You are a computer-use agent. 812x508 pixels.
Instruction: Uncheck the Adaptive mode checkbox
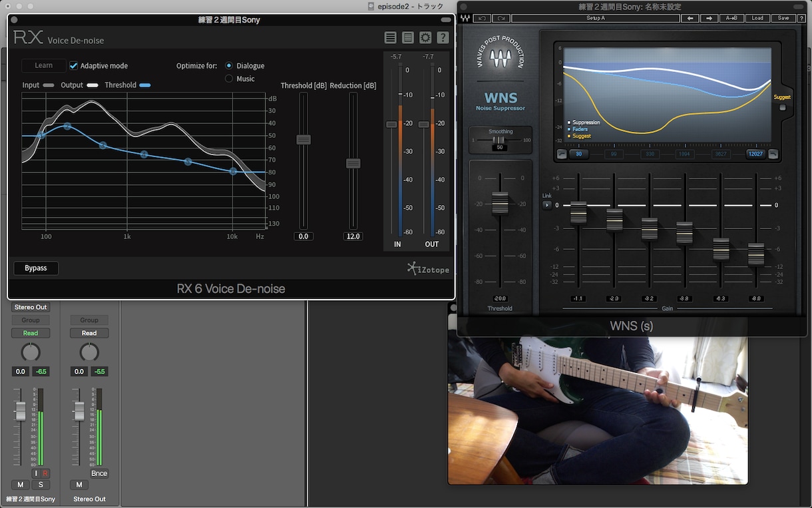(x=74, y=65)
